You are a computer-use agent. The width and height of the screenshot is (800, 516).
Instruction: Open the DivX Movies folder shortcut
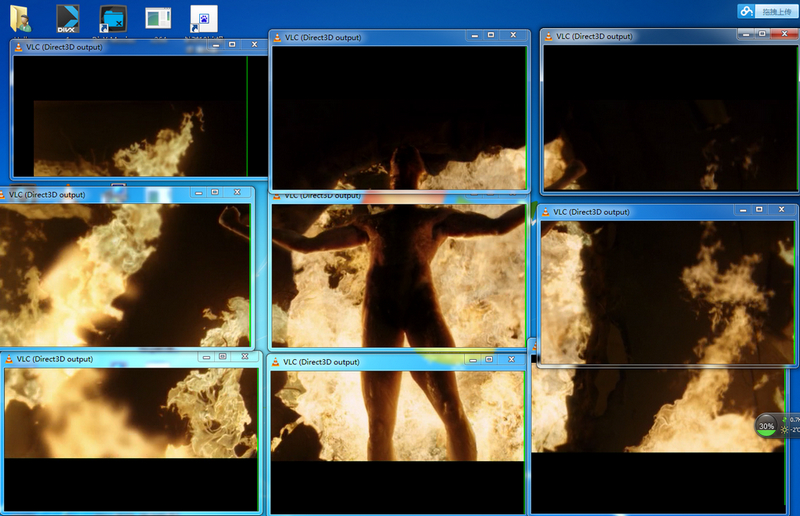pos(113,20)
